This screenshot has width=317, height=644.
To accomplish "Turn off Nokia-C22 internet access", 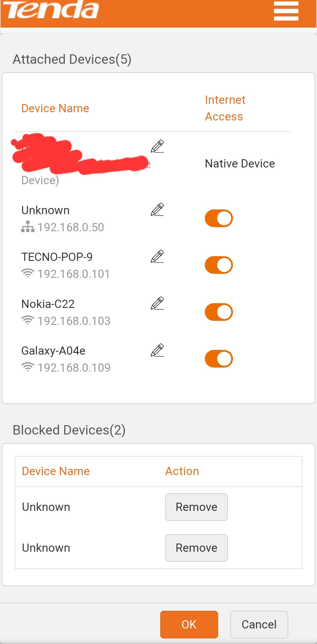I will point(219,312).
